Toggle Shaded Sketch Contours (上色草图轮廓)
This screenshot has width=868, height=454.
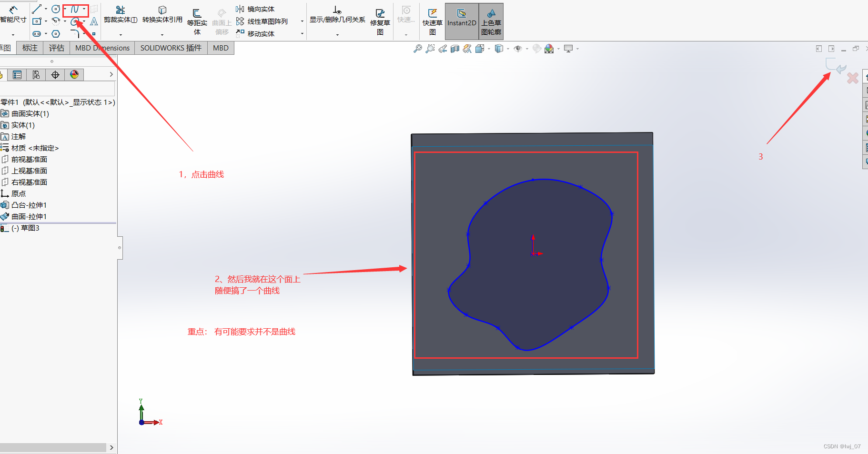point(491,21)
